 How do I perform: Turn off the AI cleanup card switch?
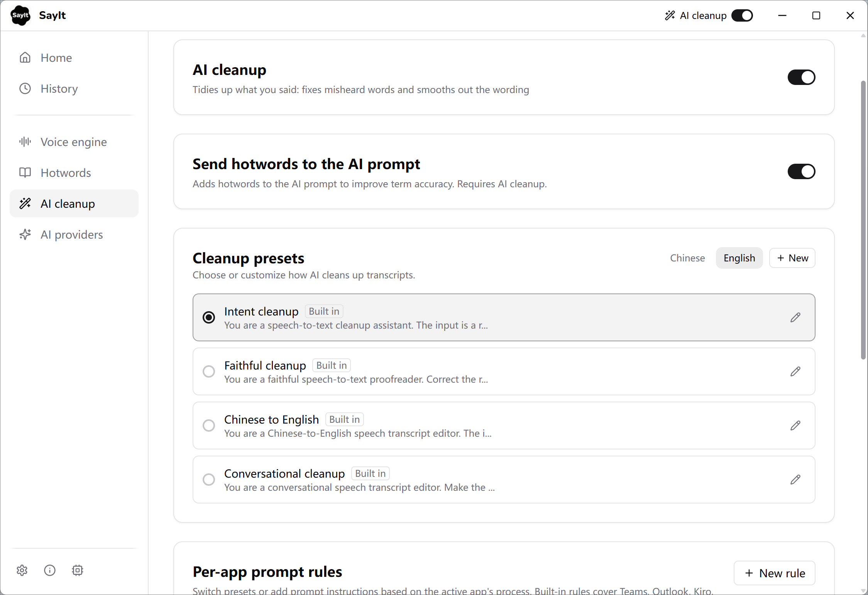(x=801, y=77)
